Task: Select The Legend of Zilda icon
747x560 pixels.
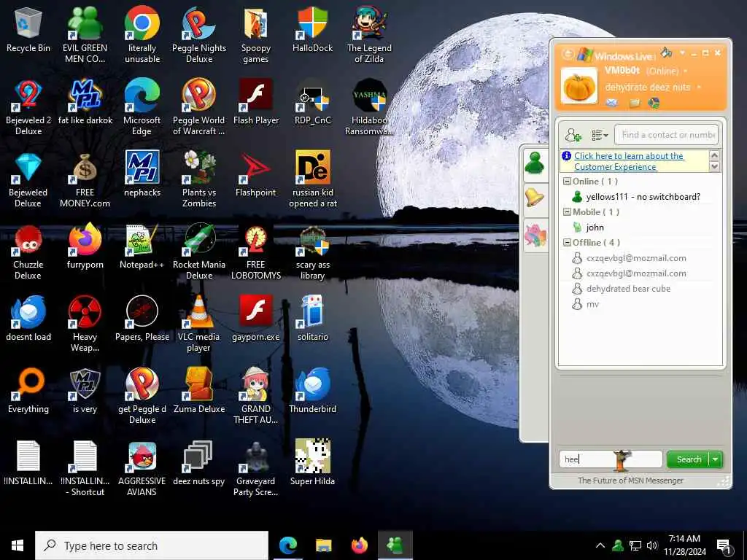Action: coord(369,35)
